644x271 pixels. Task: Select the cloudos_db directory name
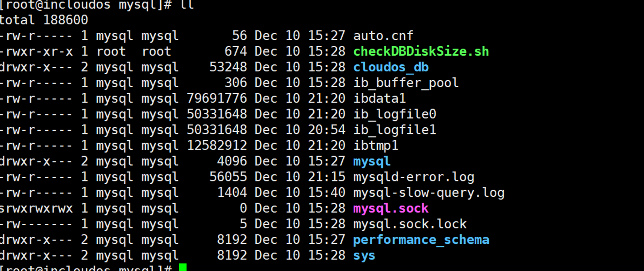tap(391, 67)
